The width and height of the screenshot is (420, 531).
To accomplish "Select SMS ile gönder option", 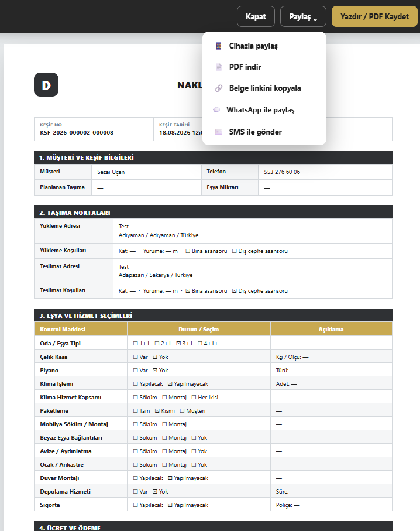I will 264,132.
